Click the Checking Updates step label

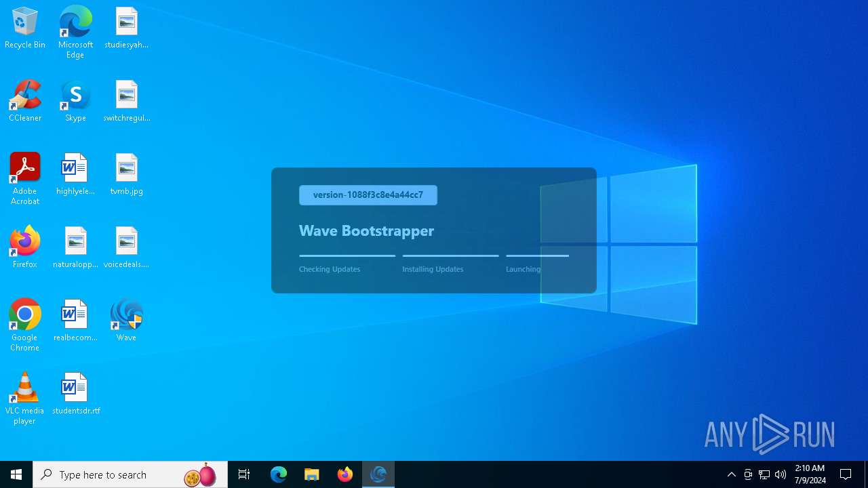pyautogui.click(x=330, y=269)
